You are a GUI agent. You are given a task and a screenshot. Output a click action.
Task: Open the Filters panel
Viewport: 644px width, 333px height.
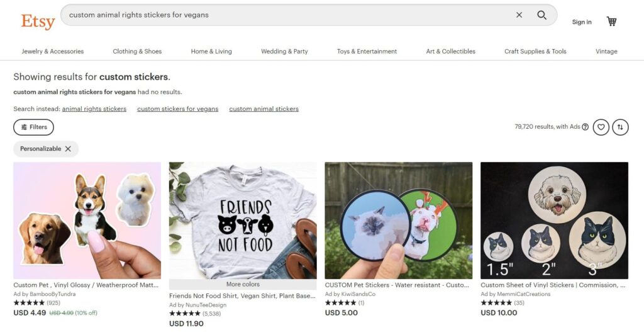(x=33, y=127)
